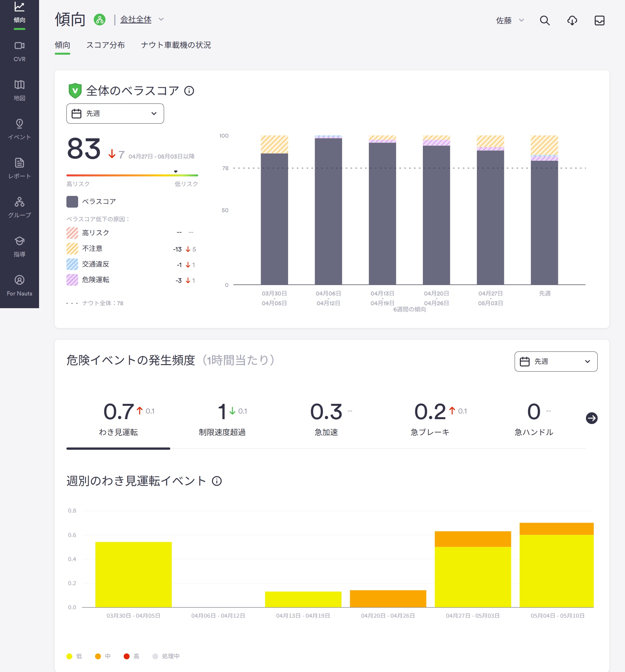This screenshot has width=625, height=672.
Task: Switch to the ナウト車載機の状況 tab
Action: click(x=176, y=45)
